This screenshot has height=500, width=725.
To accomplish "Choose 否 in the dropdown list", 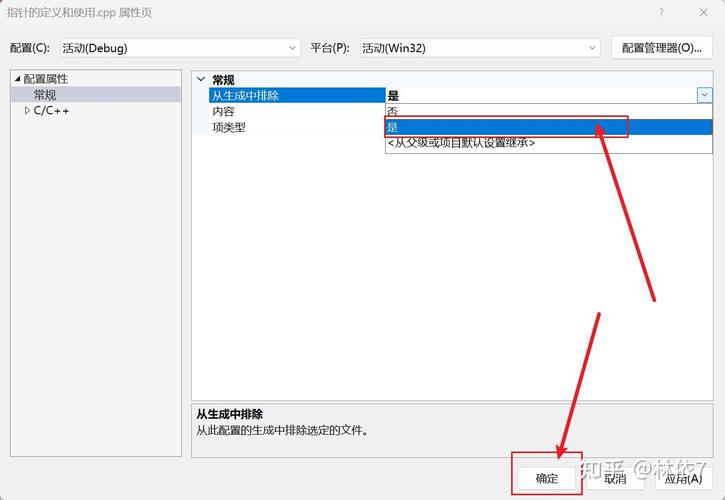I will pos(548,111).
